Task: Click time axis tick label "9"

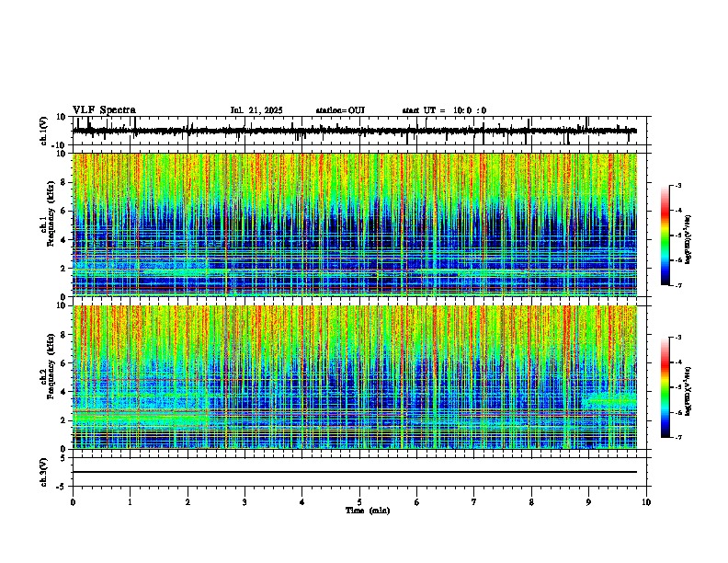Action: 588,502
